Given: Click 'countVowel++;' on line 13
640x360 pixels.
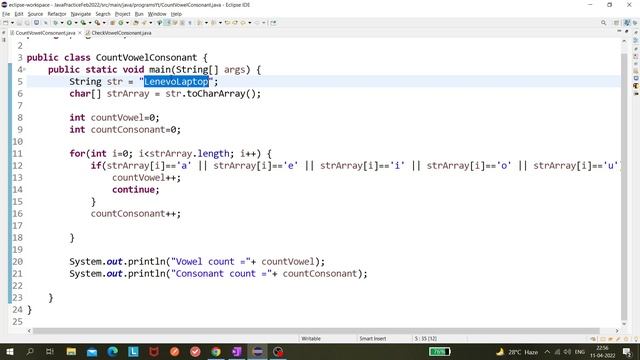Looking at the screenshot, I should tap(147, 178).
